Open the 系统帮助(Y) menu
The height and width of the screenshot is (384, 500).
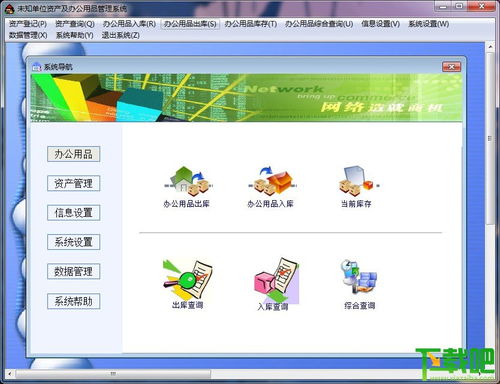click(75, 35)
